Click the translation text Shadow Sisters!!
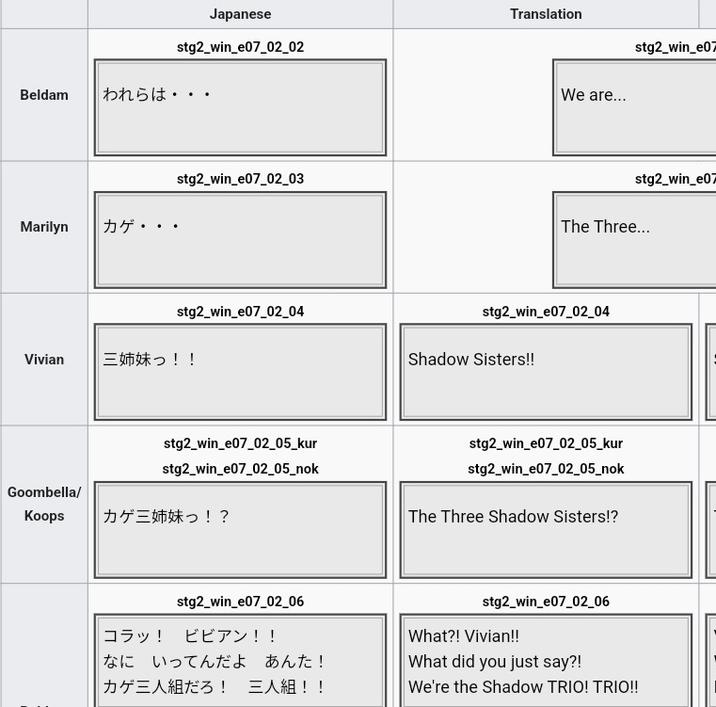 (471, 359)
